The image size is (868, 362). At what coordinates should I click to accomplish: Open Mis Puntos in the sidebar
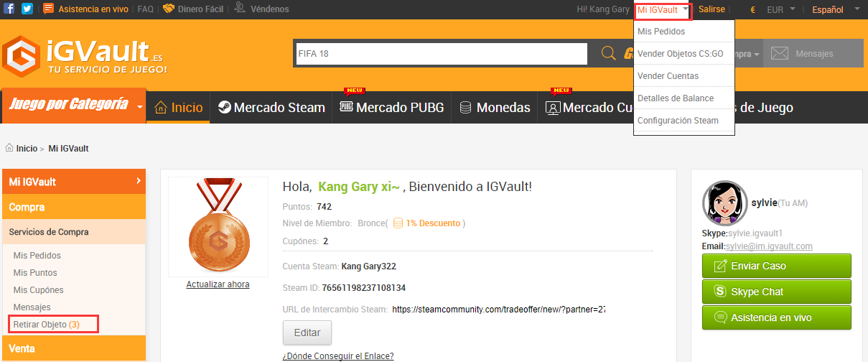tap(35, 273)
